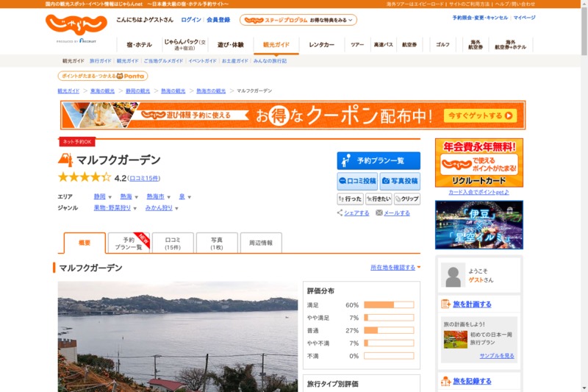Viewport: 588px width, 392px height.
Task: Click the 満足 60% rating bar
Action: tap(389, 304)
